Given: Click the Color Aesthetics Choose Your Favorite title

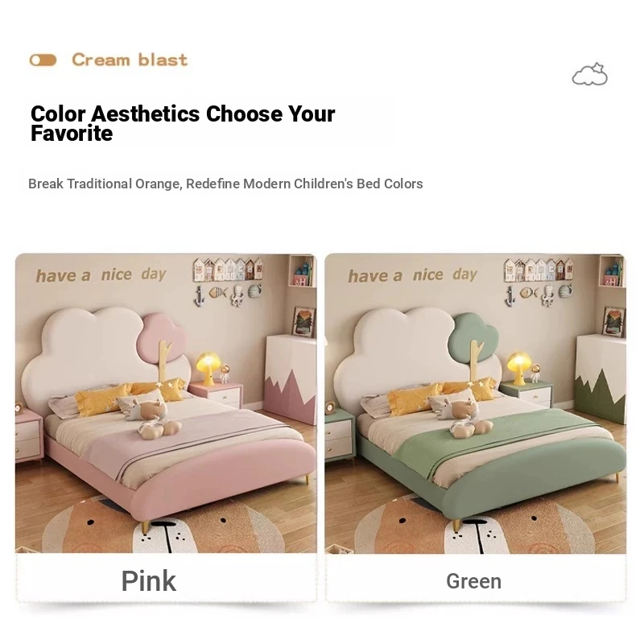Looking at the screenshot, I should [x=183, y=123].
